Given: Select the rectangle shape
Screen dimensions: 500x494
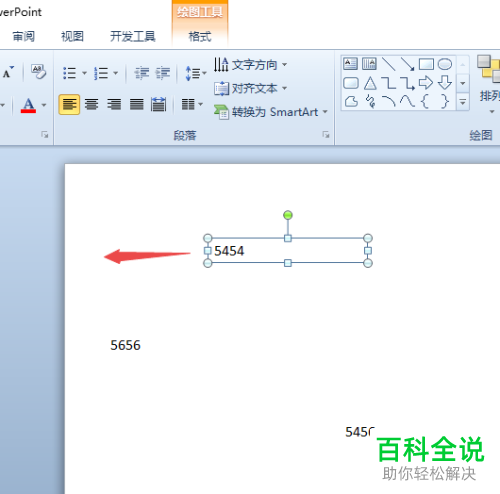Looking at the screenshot, I should tap(426, 64).
